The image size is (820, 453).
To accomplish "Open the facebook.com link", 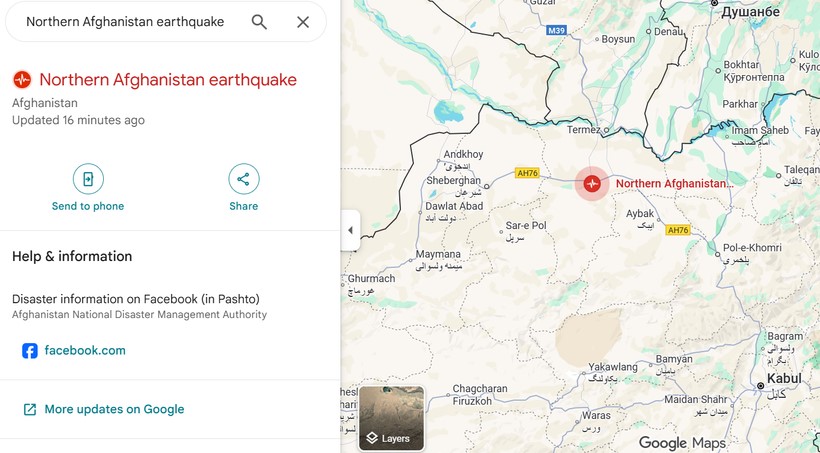I will pyautogui.click(x=85, y=351).
